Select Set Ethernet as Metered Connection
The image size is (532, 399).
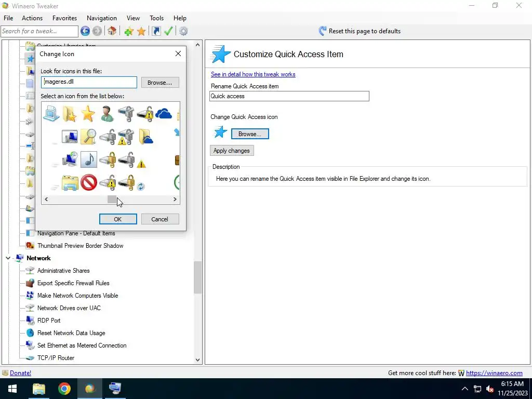coord(82,345)
